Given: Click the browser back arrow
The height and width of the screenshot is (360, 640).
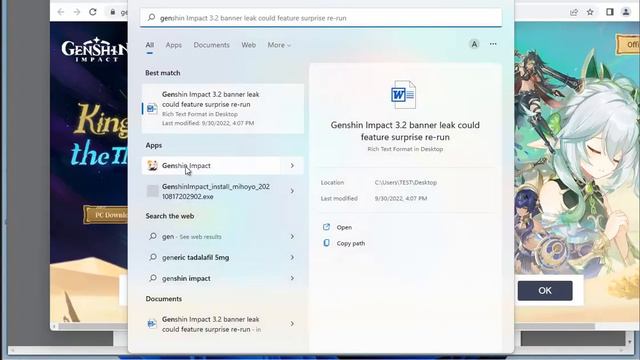Looking at the screenshot, I should (61, 12).
